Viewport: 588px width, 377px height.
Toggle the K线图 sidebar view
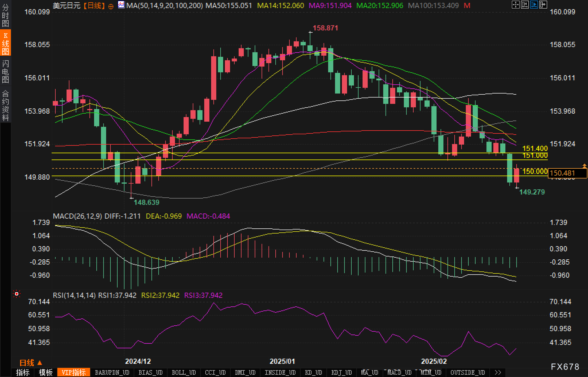point(5,43)
